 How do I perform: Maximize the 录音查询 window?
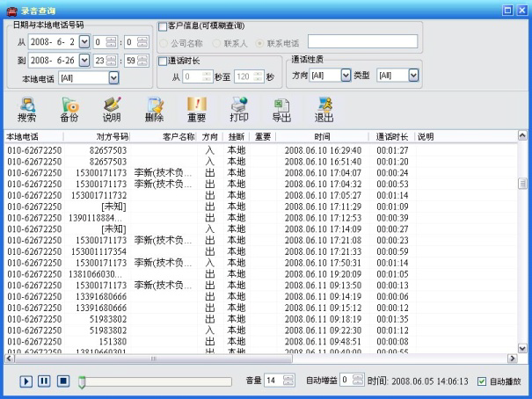507,11
